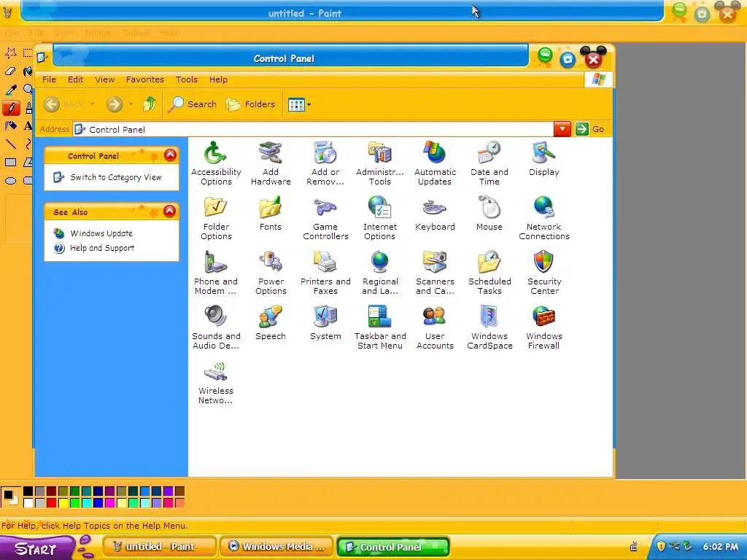This screenshot has height=560, width=747.
Task: Select Internet Options icon
Action: [379, 218]
